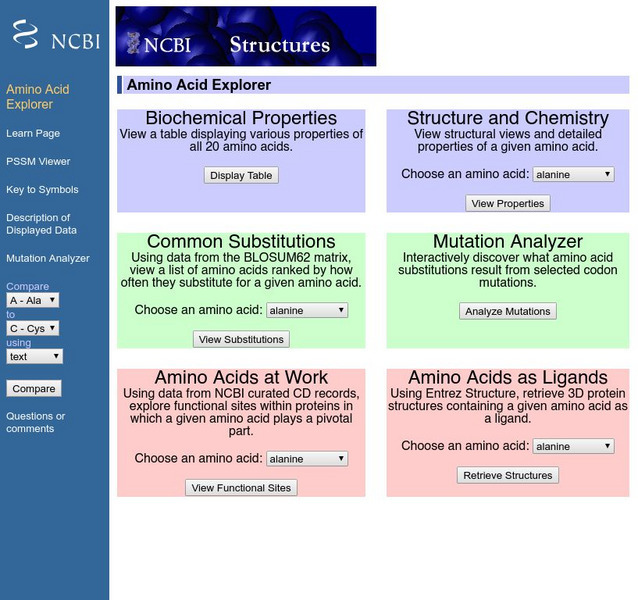This screenshot has width=638, height=600.
Task: Click the NCBI logo in the sidebar
Action: 54,36
